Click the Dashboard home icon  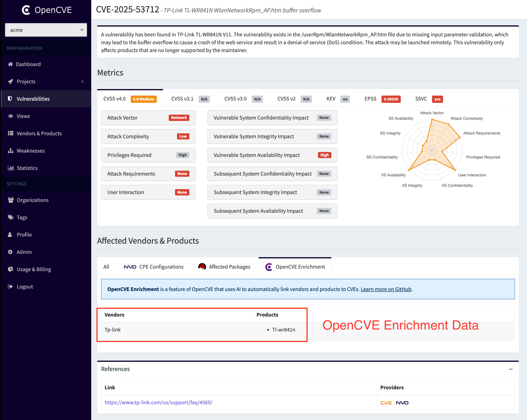(x=10, y=64)
